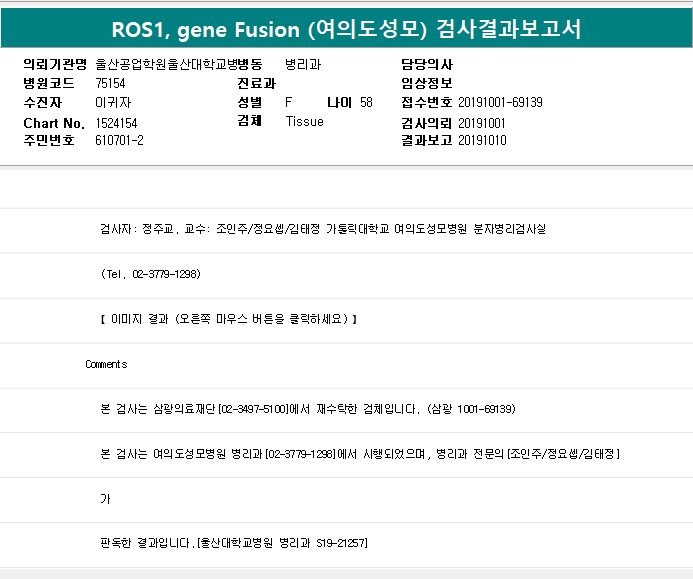Click the 임상정보 label
693x579 pixels.
click(x=426, y=83)
